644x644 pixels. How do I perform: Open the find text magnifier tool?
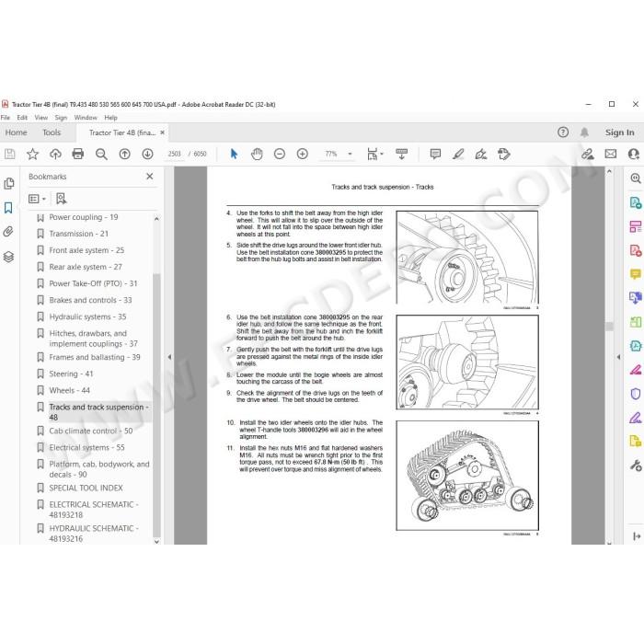tap(101, 154)
